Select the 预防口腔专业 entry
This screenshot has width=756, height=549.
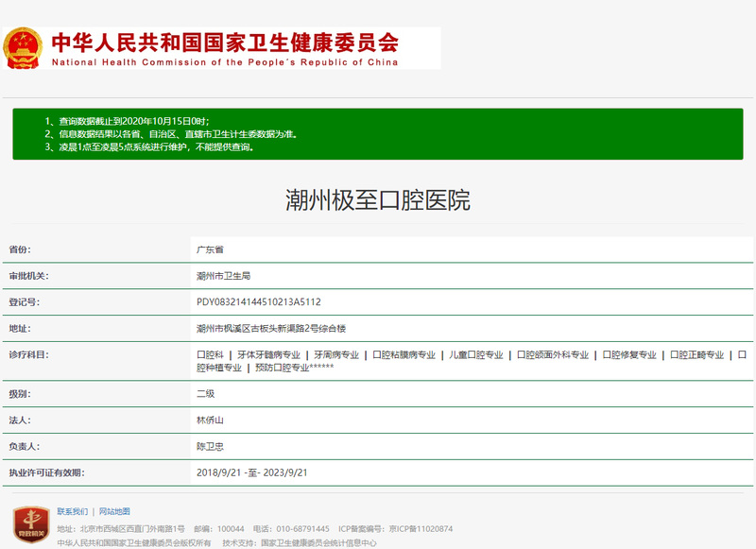click(282, 368)
